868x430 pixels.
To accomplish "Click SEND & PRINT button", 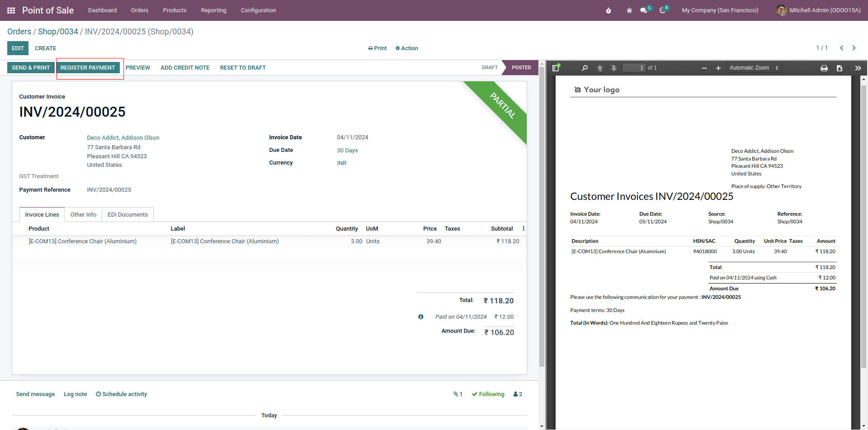I will [x=31, y=68].
